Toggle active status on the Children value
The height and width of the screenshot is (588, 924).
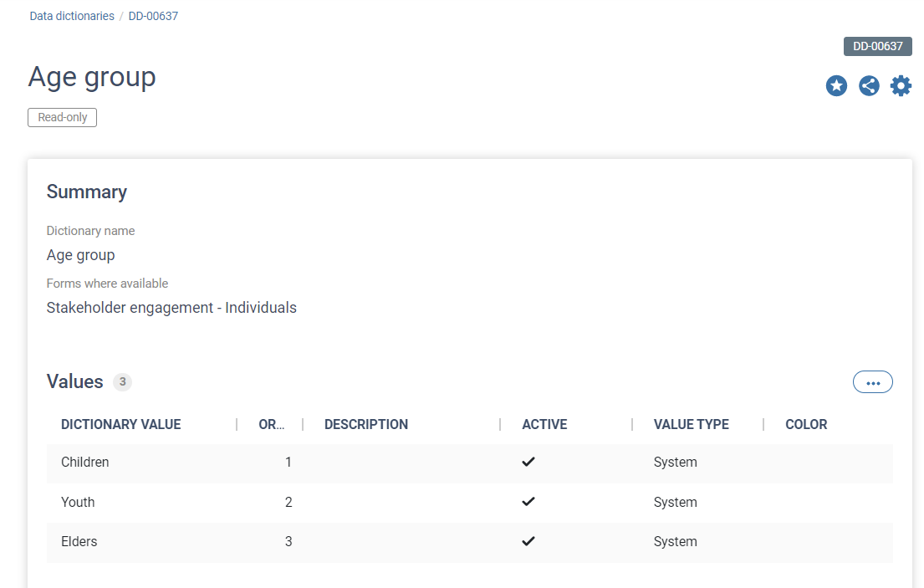click(x=528, y=462)
